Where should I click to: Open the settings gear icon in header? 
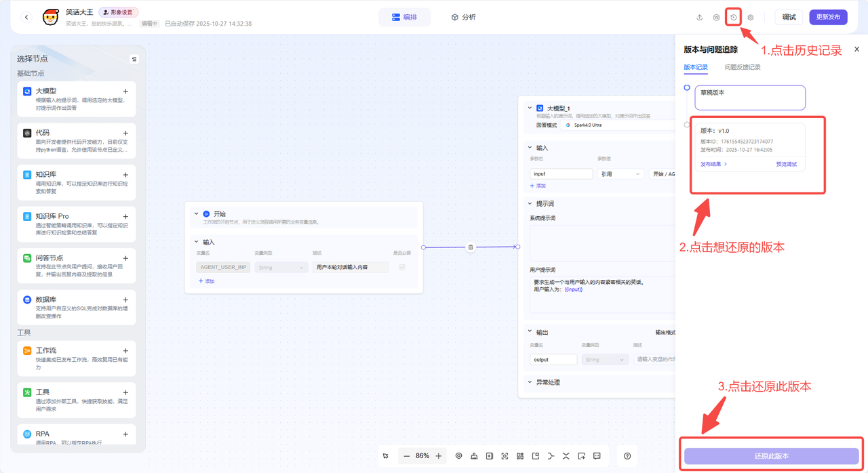(x=750, y=17)
